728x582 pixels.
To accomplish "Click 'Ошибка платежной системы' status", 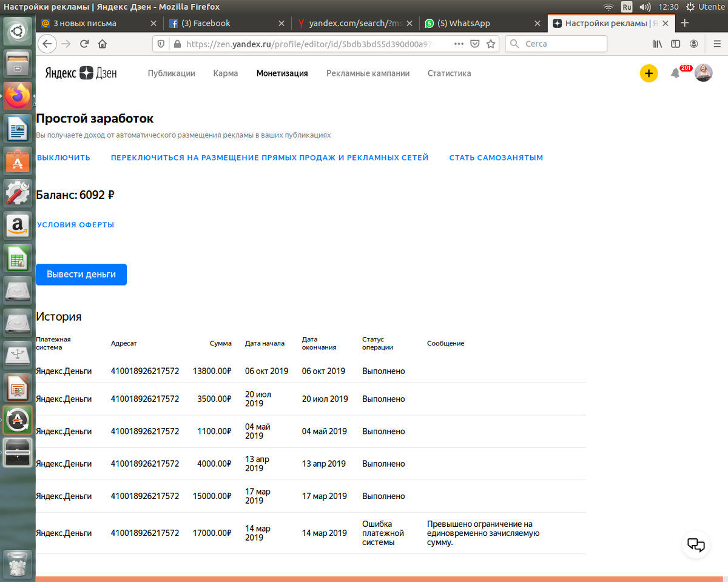I will click(x=383, y=533).
